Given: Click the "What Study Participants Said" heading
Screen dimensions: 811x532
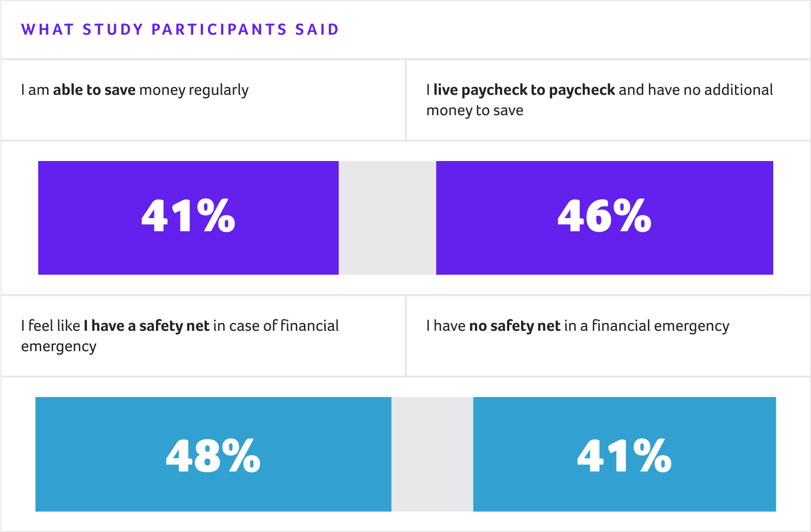Looking at the screenshot, I should click(x=180, y=30).
